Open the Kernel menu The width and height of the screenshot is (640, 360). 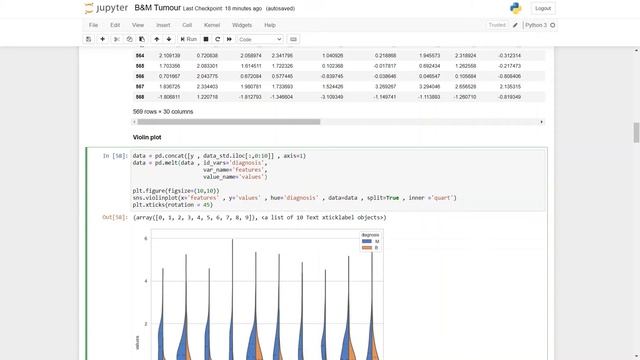tap(212, 25)
